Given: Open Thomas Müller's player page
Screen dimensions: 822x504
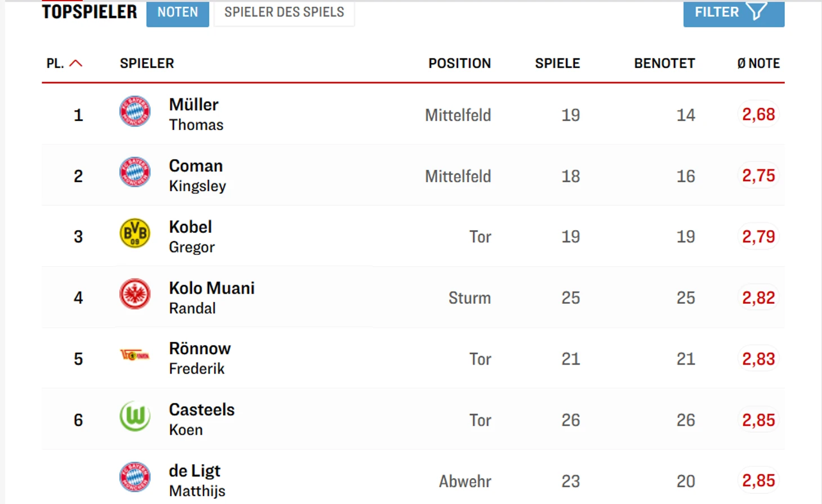Looking at the screenshot, I should tap(196, 114).
